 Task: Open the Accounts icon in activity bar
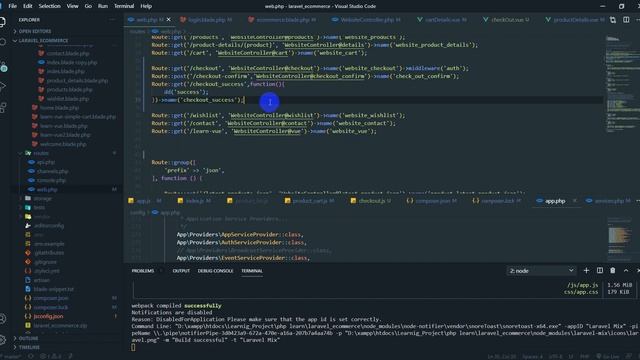pyautogui.click(x=2, y=318)
